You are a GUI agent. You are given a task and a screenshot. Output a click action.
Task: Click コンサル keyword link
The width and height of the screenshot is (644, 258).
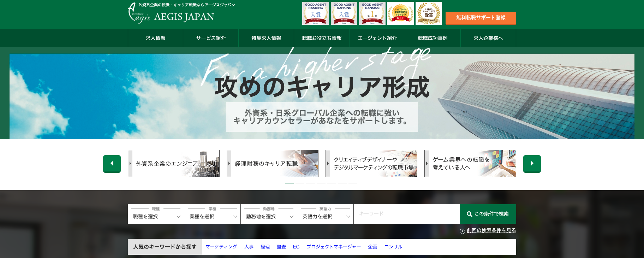[393, 247]
